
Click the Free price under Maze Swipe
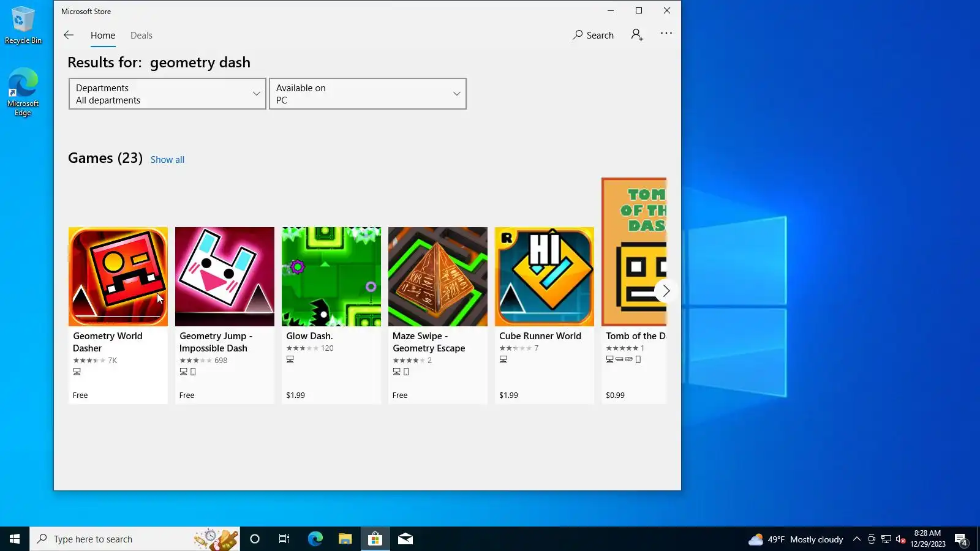tap(400, 395)
